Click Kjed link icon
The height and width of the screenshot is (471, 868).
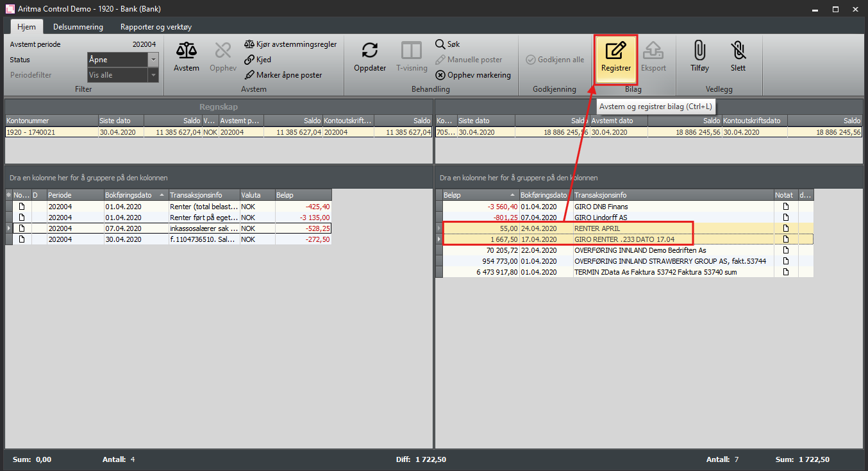257,60
